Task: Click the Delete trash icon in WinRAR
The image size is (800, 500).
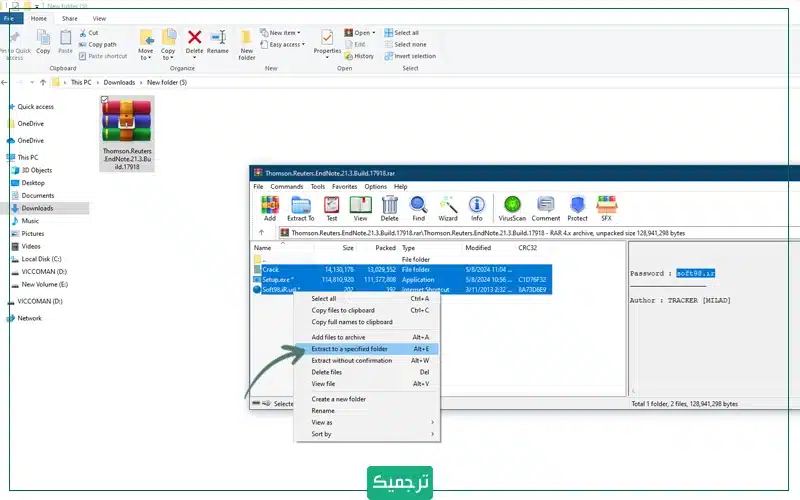Action: (x=389, y=208)
